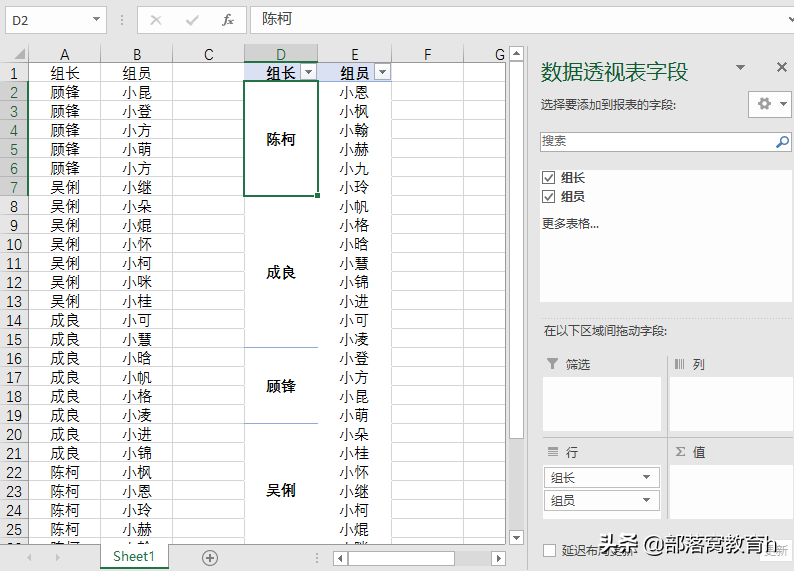Click previous sheet navigation arrow
The height and width of the screenshot is (571, 794).
point(29,557)
